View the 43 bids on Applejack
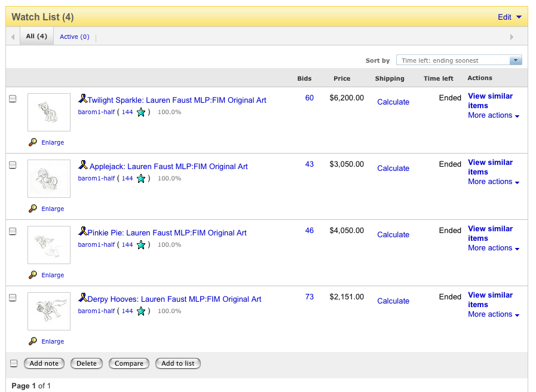Viewport: 536px width, 392px height. click(x=310, y=164)
